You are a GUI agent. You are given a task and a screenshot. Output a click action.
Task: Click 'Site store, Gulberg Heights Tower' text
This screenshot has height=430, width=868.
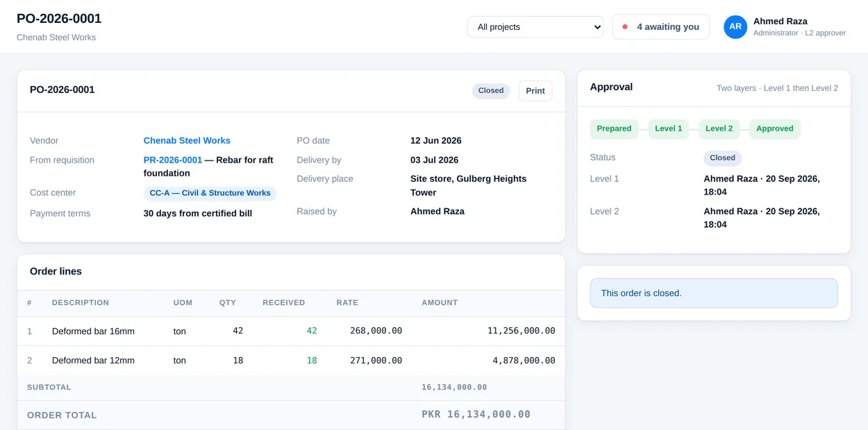(x=468, y=185)
